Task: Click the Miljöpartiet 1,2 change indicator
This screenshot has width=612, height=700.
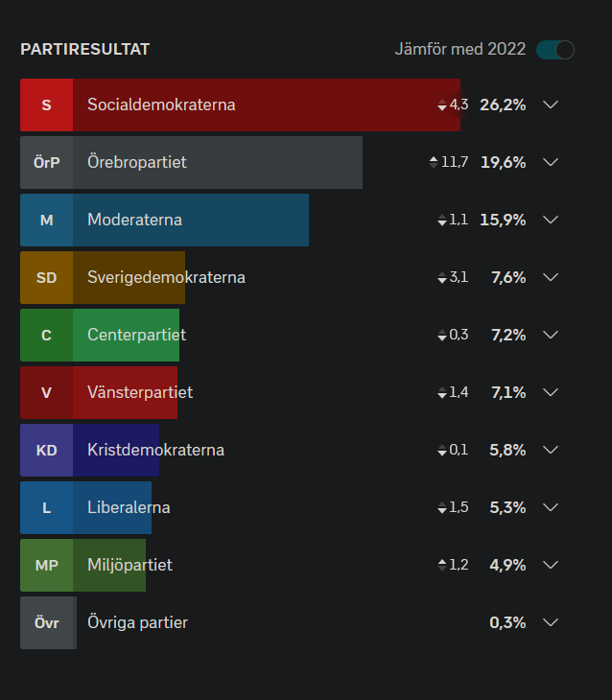Action: click(x=453, y=565)
